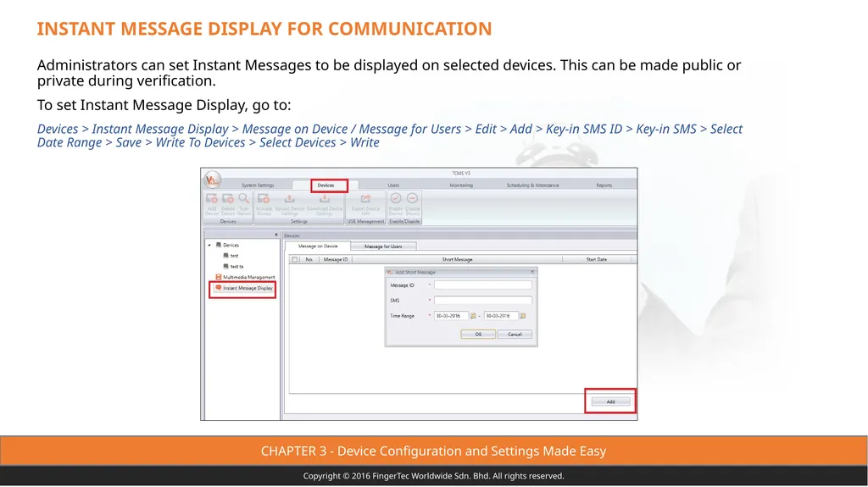Open the TCMS V3 round application logo
The width and height of the screenshot is (868, 487).
pos(213,180)
